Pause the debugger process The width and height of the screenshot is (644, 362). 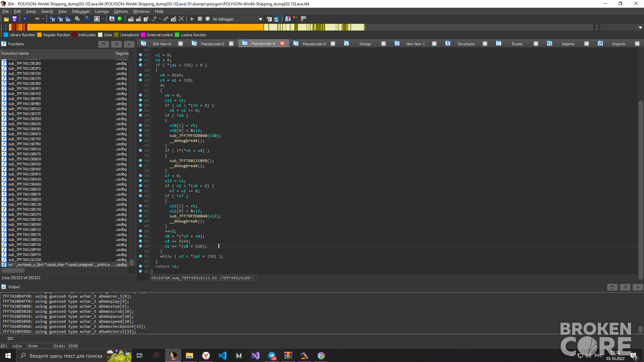pos(200,19)
